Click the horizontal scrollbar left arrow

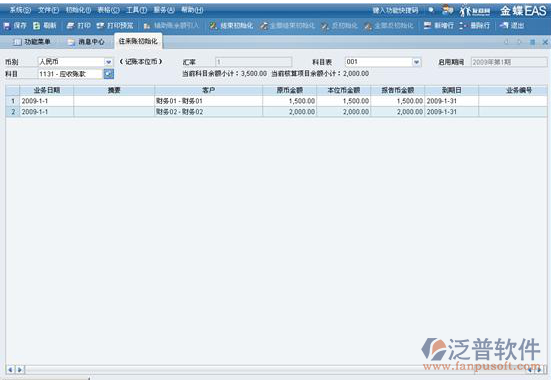click(10, 369)
